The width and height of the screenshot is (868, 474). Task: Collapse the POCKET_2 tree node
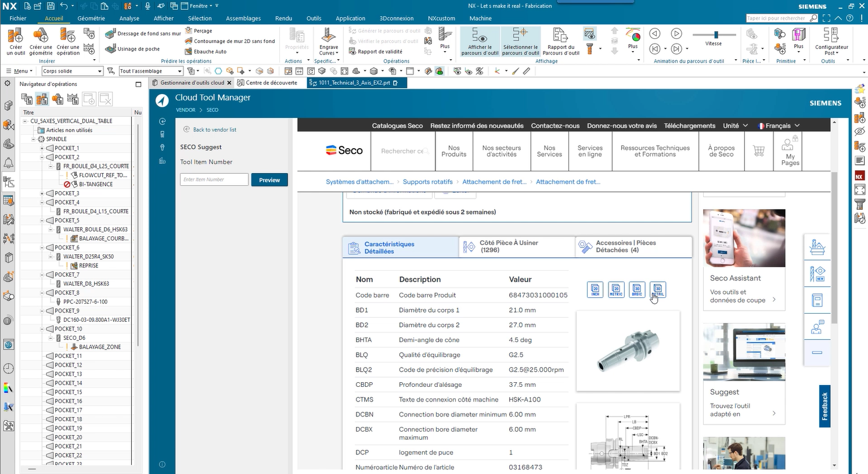tap(42, 157)
